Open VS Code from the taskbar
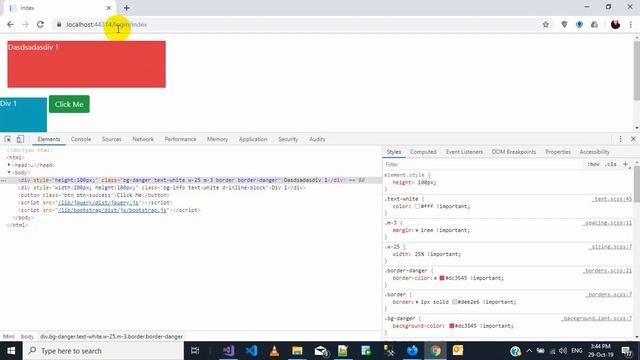Screen dimensions: 640x360 [251, 351]
